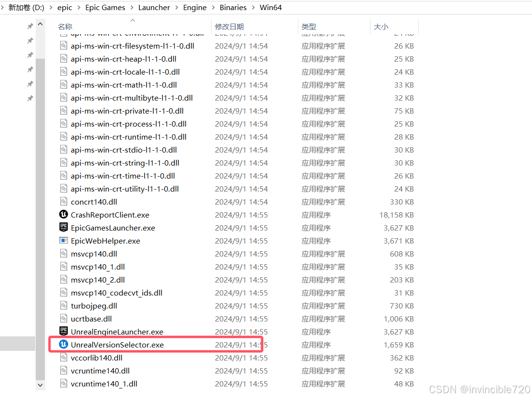The image size is (532, 399).
Task: Click 应用程序 type of EpicWebHelper.exe
Action: coord(316,241)
